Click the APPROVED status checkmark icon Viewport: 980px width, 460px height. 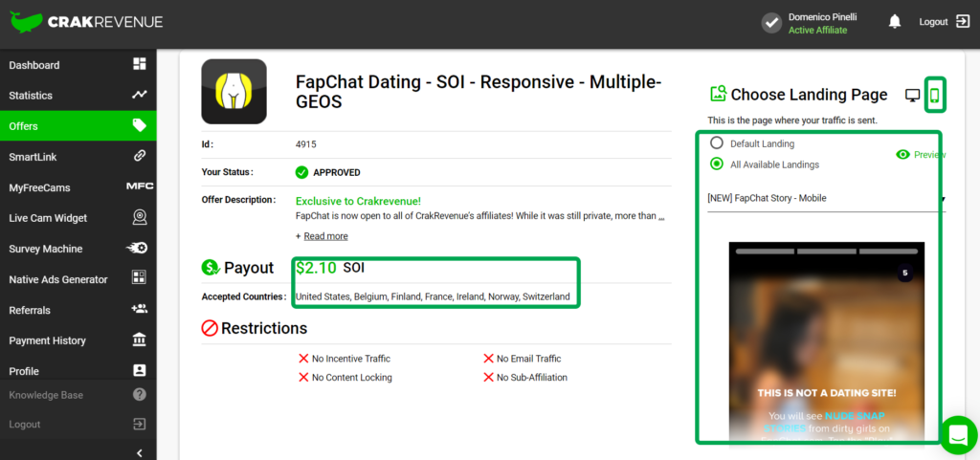point(301,172)
